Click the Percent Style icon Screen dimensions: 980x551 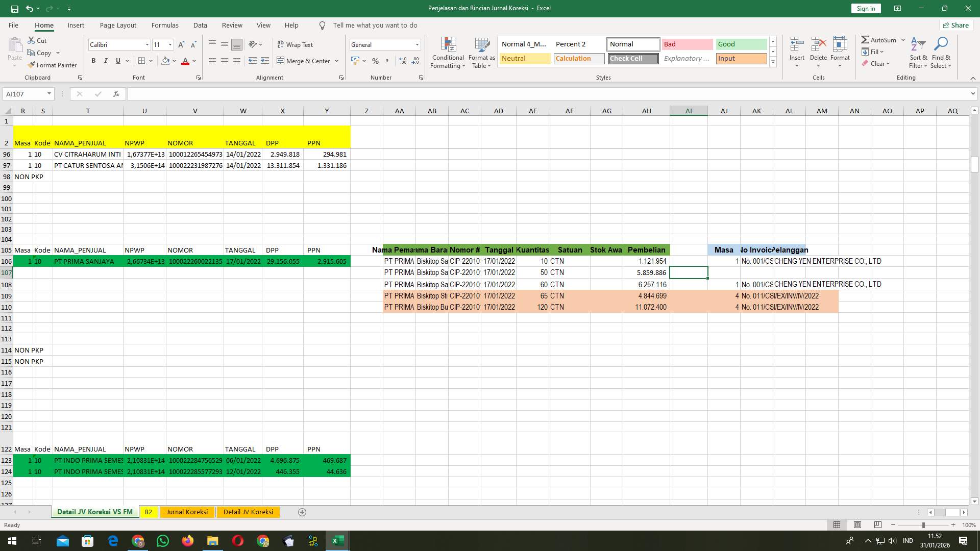[376, 61]
